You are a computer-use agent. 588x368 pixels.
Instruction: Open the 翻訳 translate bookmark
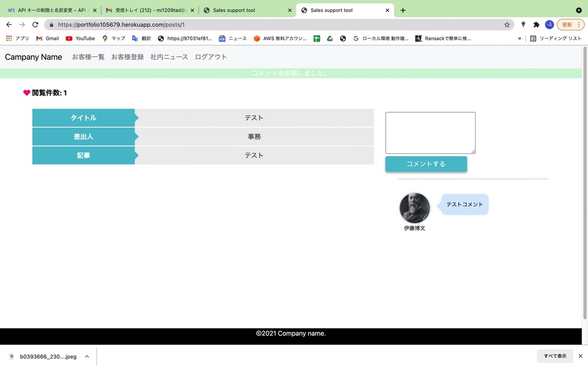coord(142,38)
